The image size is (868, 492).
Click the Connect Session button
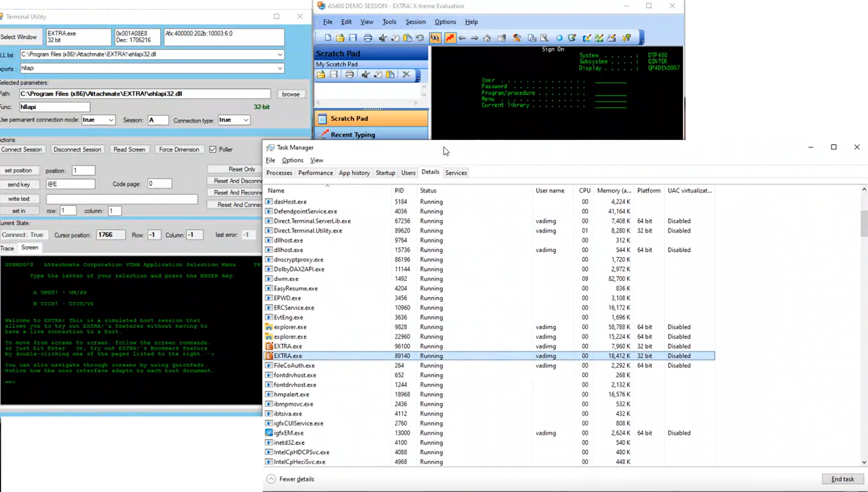click(x=22, y=149)
